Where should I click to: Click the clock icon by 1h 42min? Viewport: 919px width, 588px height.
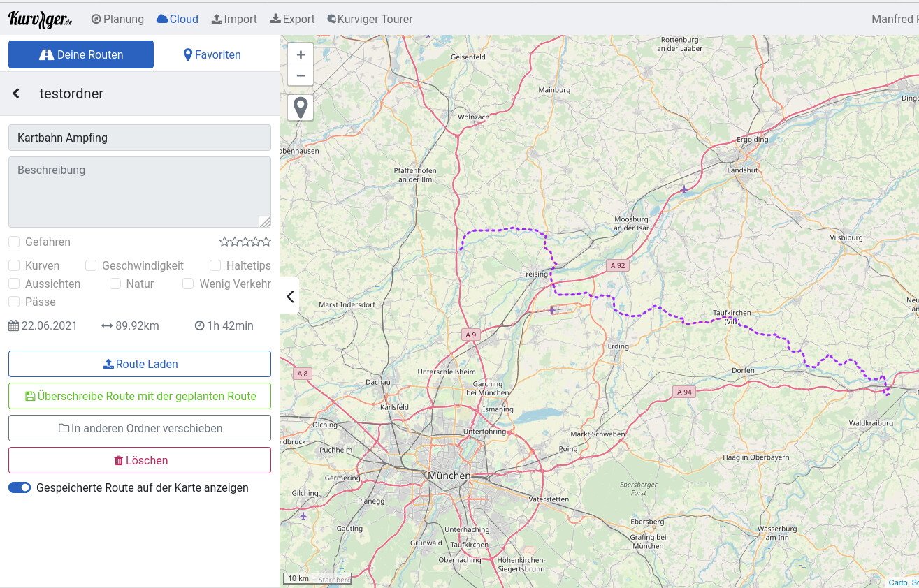[x=199, y=325]
